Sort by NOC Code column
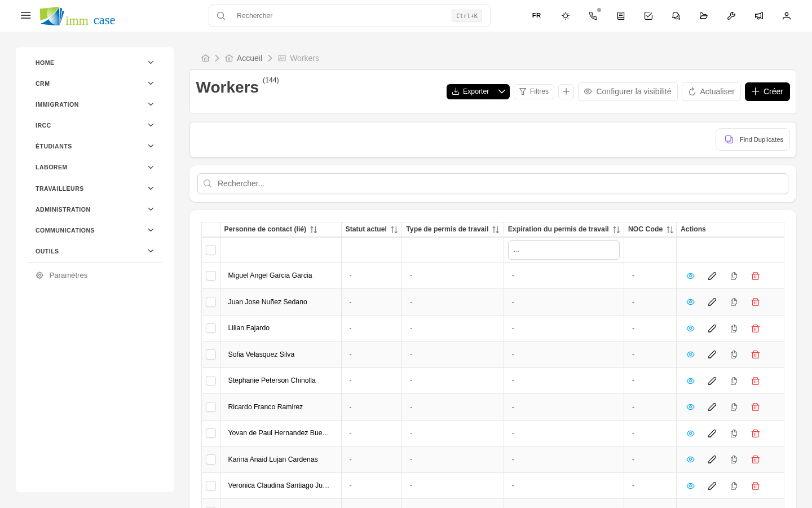This screenshot has height=508, width=812. [x=670, y=230]
